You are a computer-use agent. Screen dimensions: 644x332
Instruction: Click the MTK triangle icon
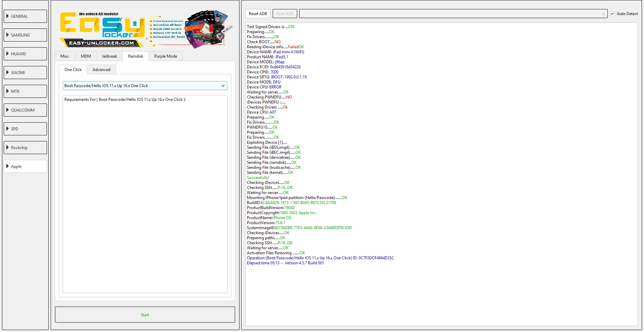point(7,91)
